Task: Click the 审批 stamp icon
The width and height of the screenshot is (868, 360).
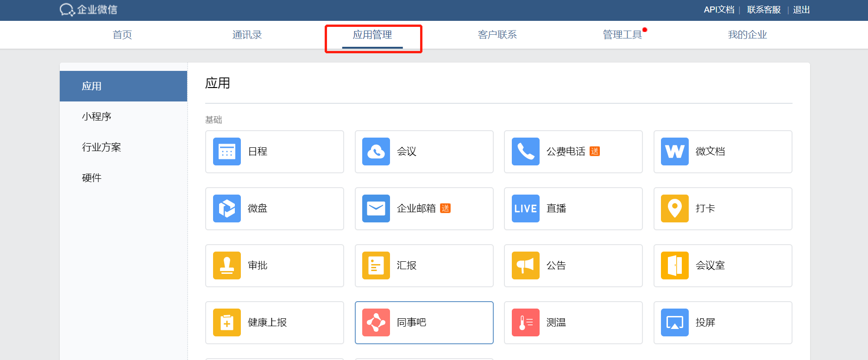Action: pos(227,265)
